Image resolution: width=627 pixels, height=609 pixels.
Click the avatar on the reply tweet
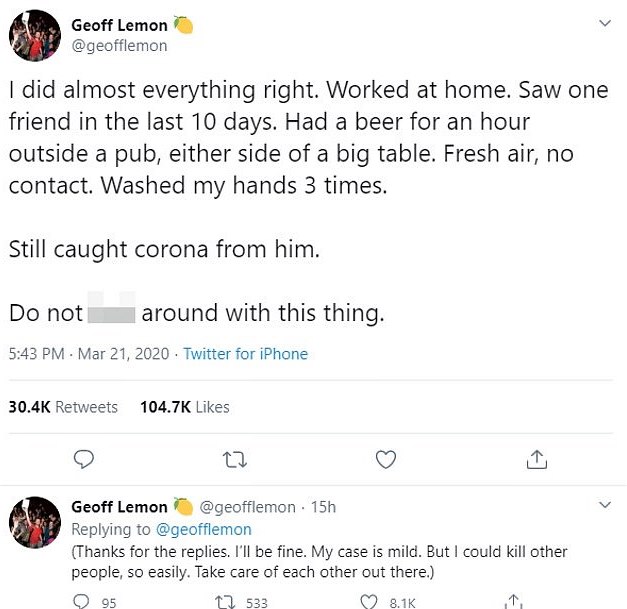coord(35,523)
